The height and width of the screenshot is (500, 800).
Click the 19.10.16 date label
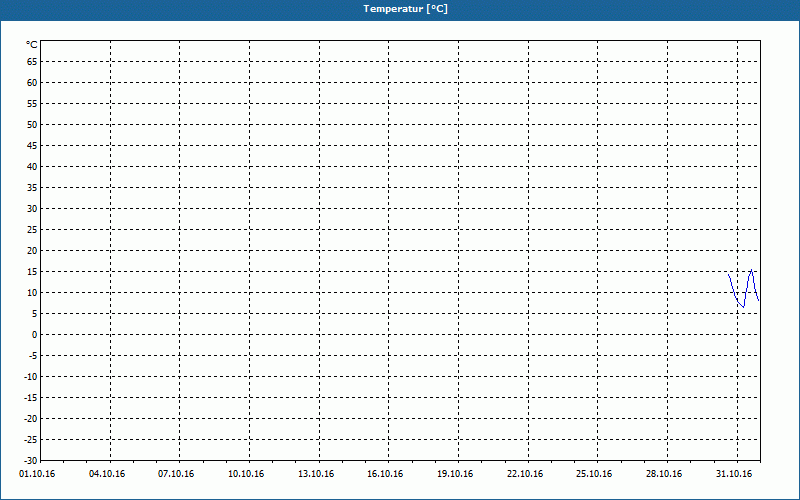tap(455, 474)
